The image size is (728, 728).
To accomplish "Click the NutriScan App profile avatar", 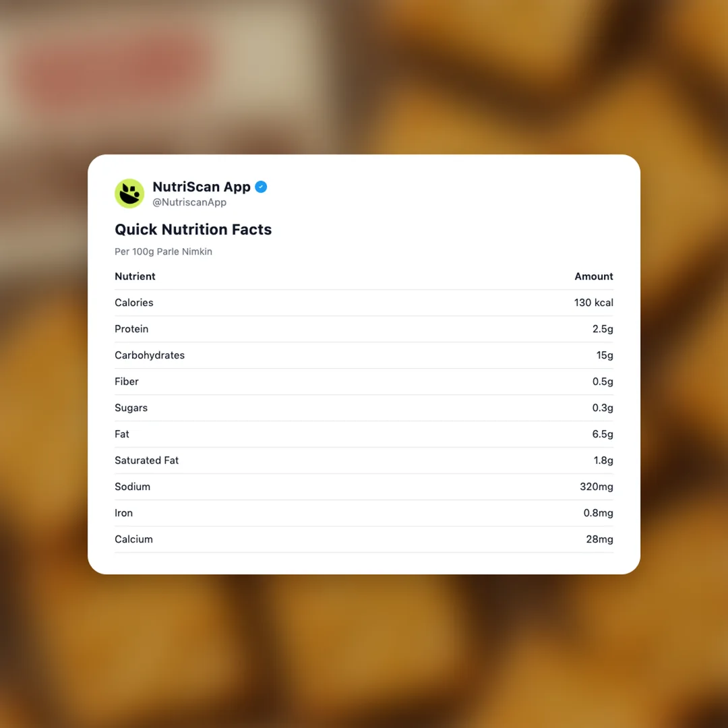I will pyautogui.click(x=129, y=193).
